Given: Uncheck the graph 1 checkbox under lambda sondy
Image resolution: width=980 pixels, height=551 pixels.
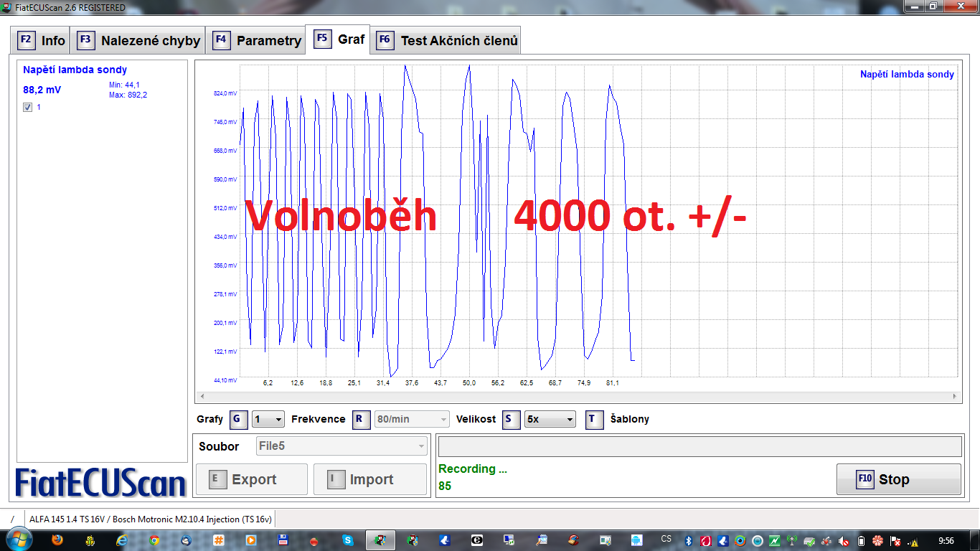Looking at the screenshot, I should (x=28, y=108).
